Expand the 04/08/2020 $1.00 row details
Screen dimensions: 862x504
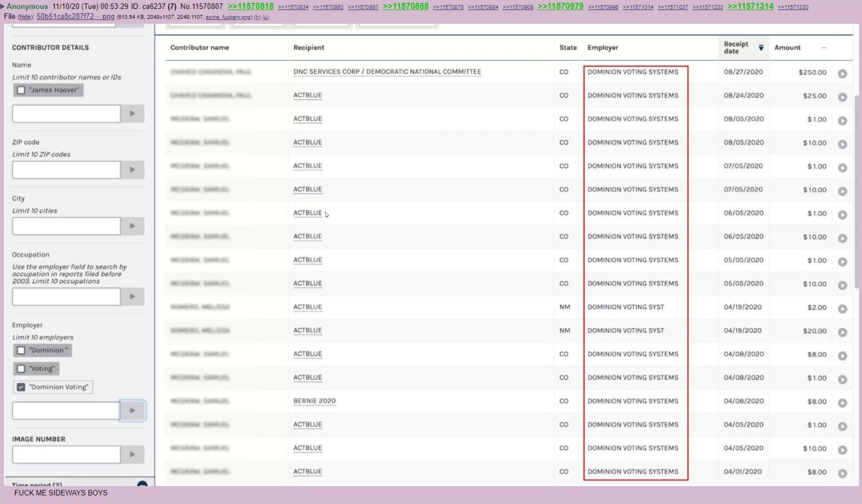(x=842, y=379)
